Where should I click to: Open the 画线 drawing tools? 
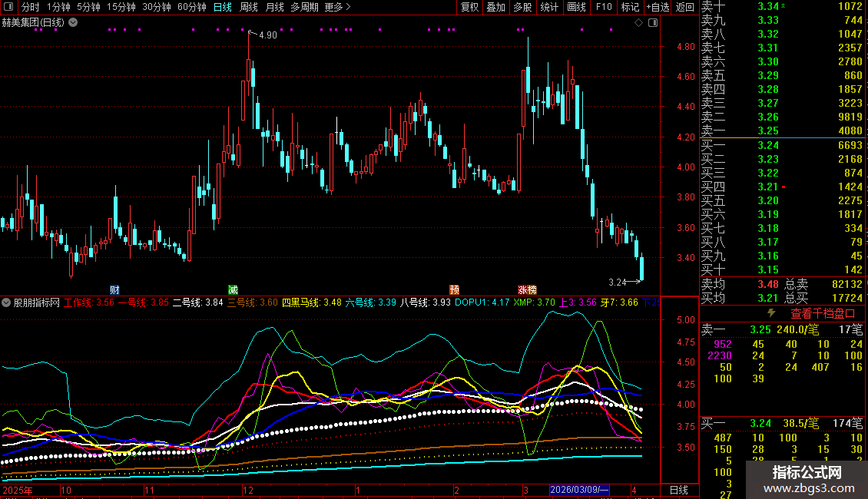576,7
